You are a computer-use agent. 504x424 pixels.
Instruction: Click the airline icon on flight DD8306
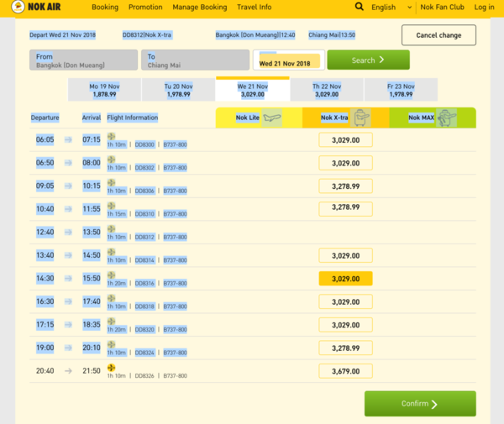(111, 182)
